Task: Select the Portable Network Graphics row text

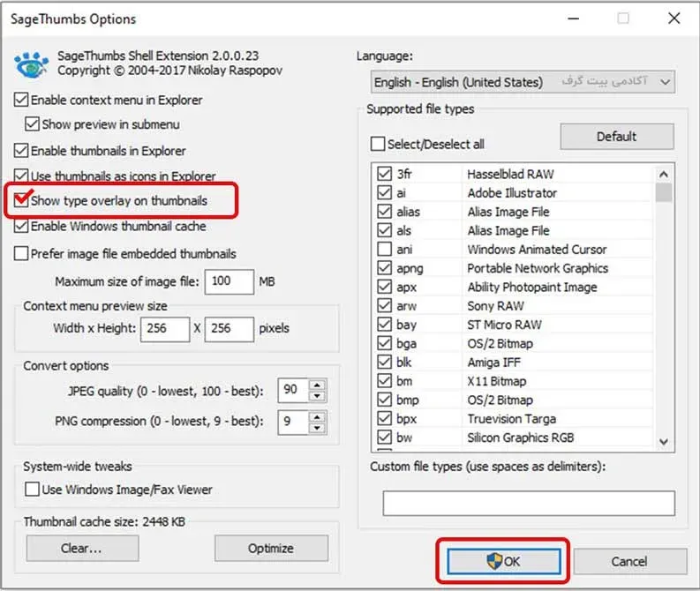Action: tap(538, 268)
